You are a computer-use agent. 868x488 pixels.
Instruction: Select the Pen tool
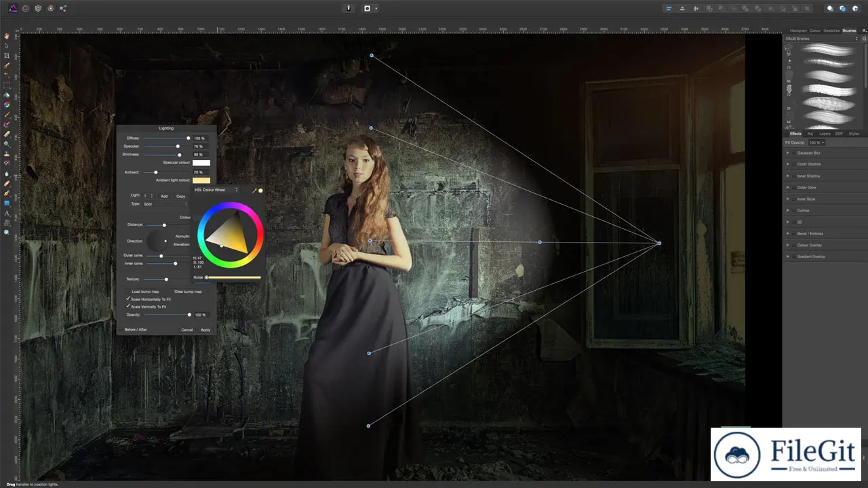point(7,192)
